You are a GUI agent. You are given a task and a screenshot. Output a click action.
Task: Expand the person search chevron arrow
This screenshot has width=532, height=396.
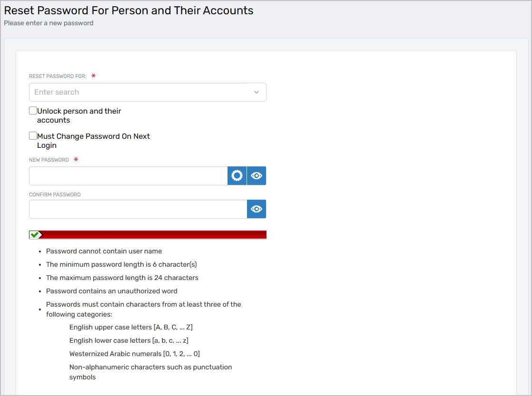tap(256, 92)
